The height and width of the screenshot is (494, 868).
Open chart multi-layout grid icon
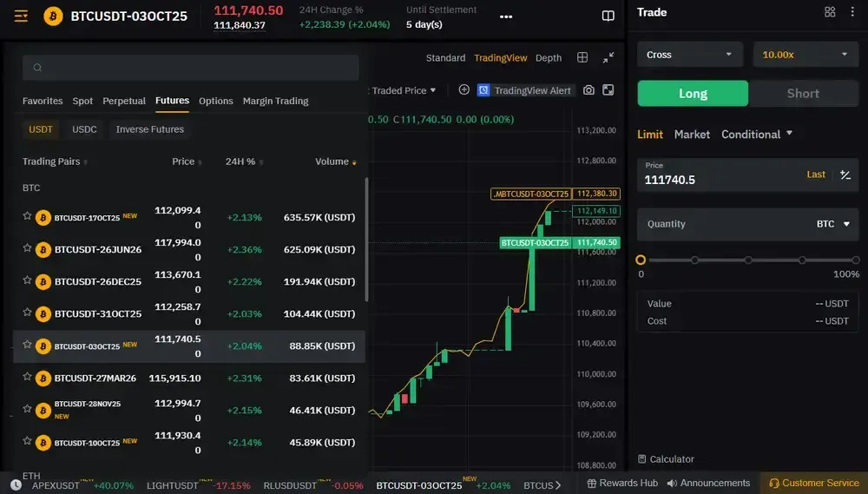(582, 57)
